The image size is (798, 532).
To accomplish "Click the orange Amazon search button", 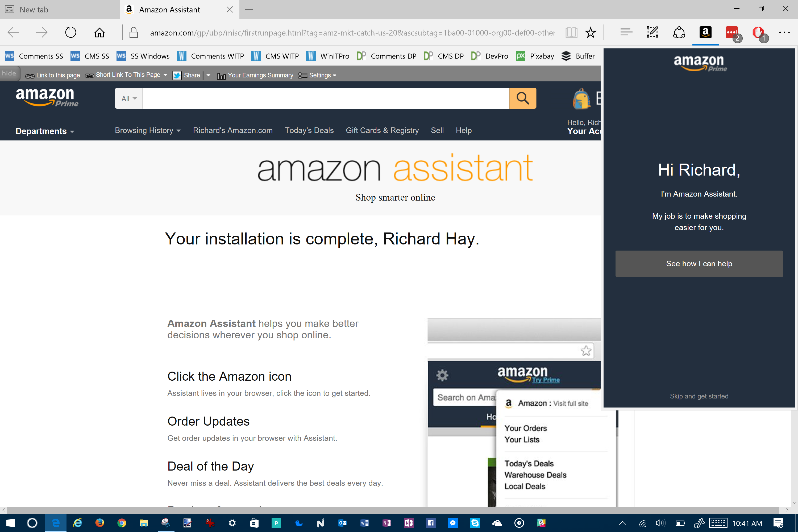I will tap(522, 98).
